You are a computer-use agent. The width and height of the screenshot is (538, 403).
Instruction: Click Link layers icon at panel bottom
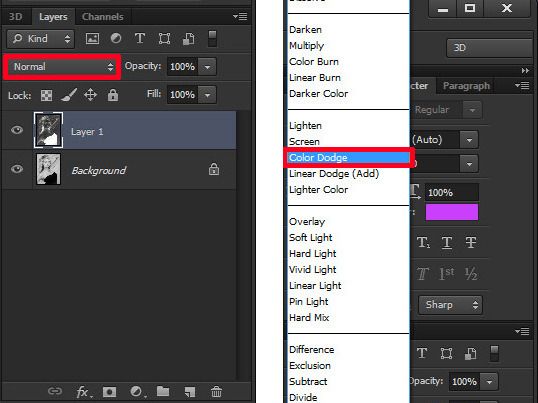tap(55, 391)
